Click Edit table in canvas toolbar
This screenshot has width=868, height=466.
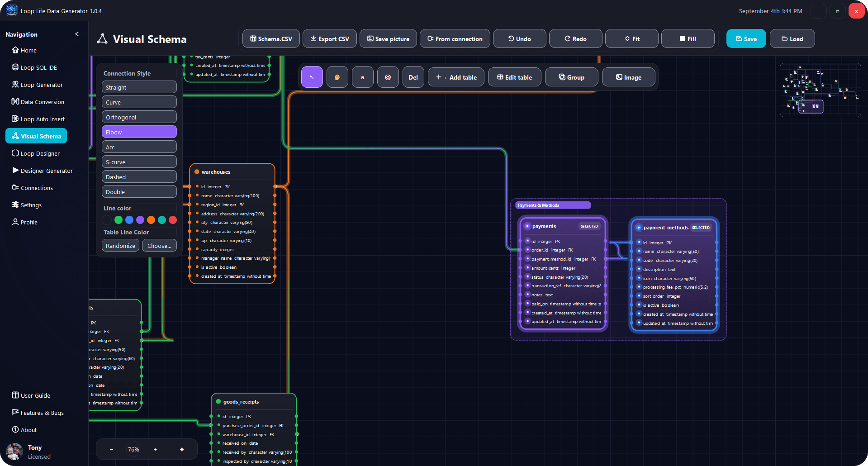tap(514, 77)
